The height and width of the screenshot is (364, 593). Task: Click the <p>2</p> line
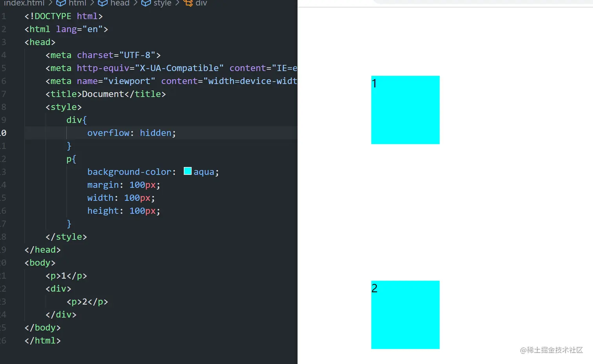[x=87, y=302]
